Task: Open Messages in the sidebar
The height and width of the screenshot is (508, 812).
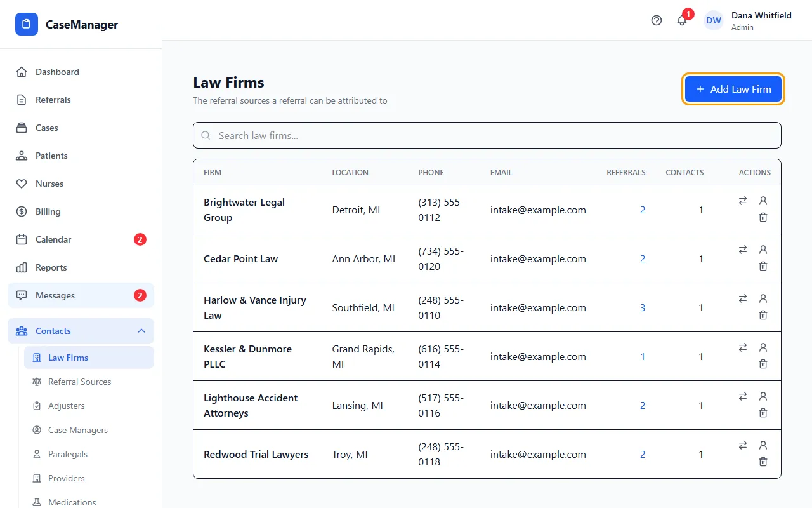Action: 81,295
